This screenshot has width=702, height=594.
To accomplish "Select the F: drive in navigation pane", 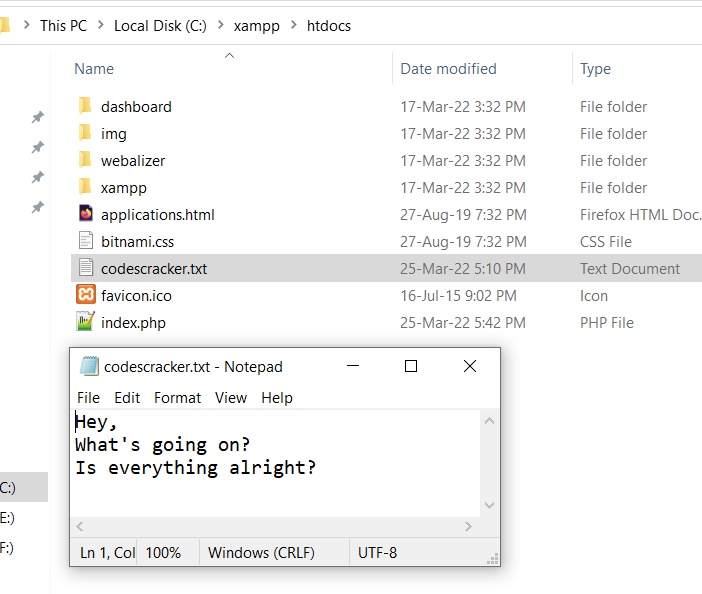I will tap(7, 547).
